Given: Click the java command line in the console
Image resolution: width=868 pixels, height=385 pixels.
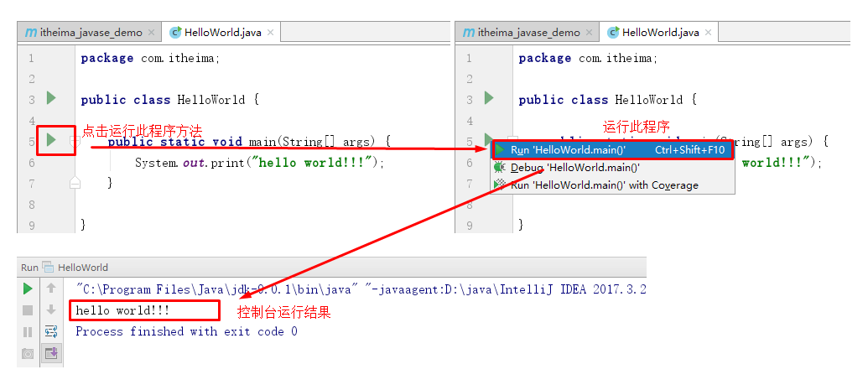Looking at the screenshot, I should coord(361,289).
